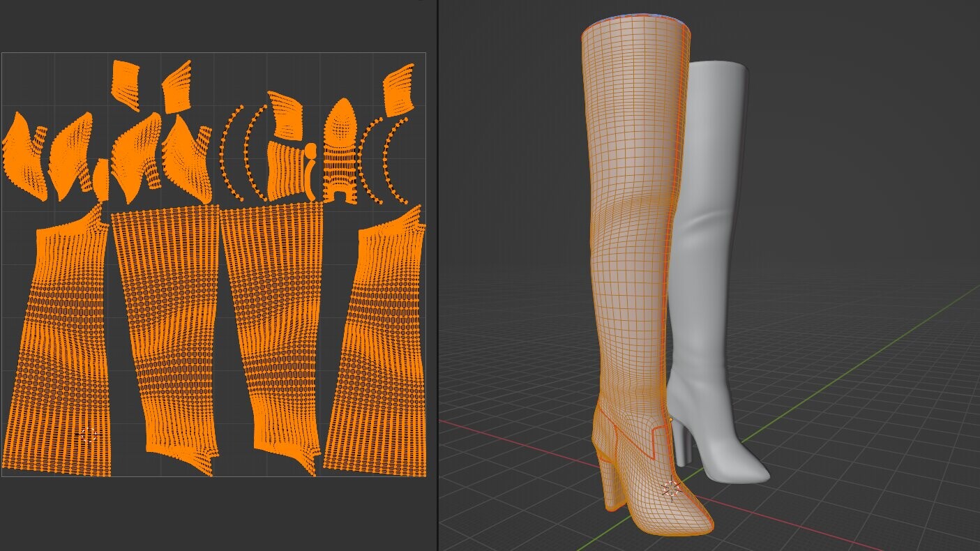Select the top-left small curved UV island
Image resolution: width=980 pixels, height=551 pixels.
[x=126, y=85]
